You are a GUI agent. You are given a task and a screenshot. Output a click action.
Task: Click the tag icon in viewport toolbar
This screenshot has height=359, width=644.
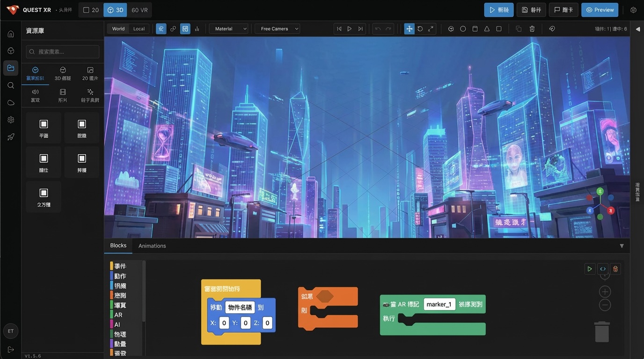tap(552, 29)
